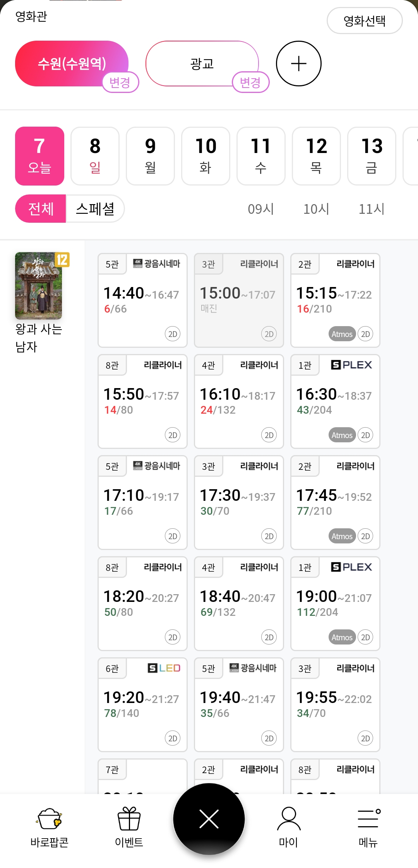Select date 8 일 tab
418x868 pixels.
coord(95,156)
